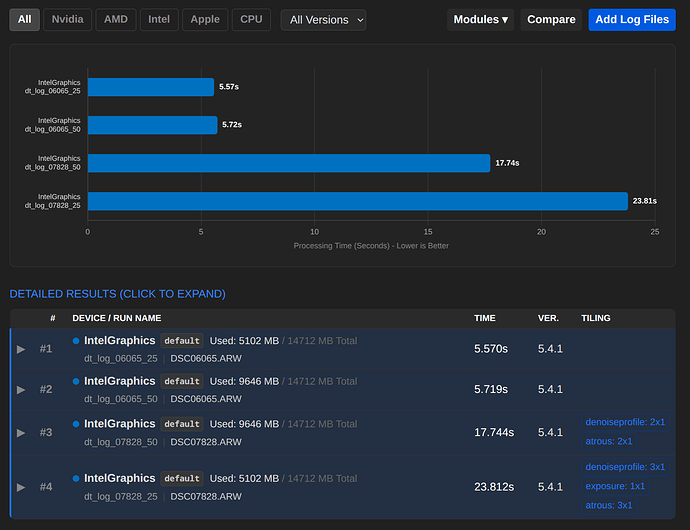Click the default badge in row #1
The height and width of the screenshot is (530, 690).
182,341
